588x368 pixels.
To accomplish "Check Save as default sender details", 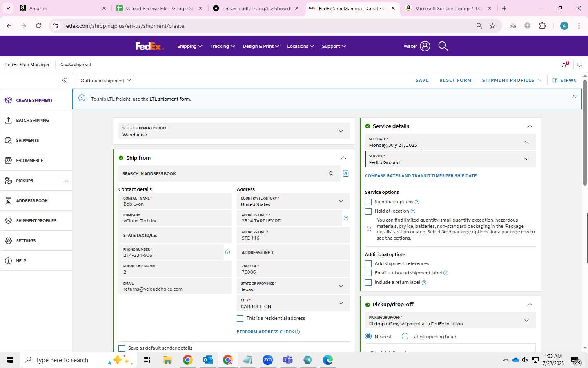I will (x=122, y=348).
